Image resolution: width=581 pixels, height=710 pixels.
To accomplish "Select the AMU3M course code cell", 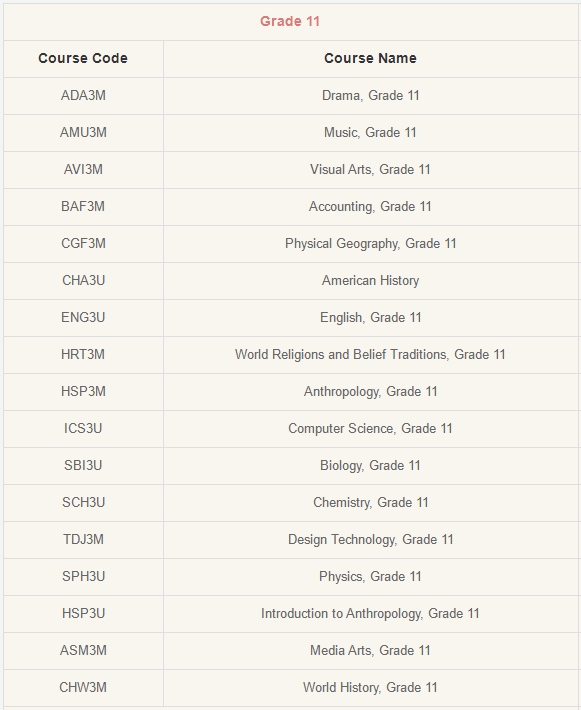I will (83, 133).
